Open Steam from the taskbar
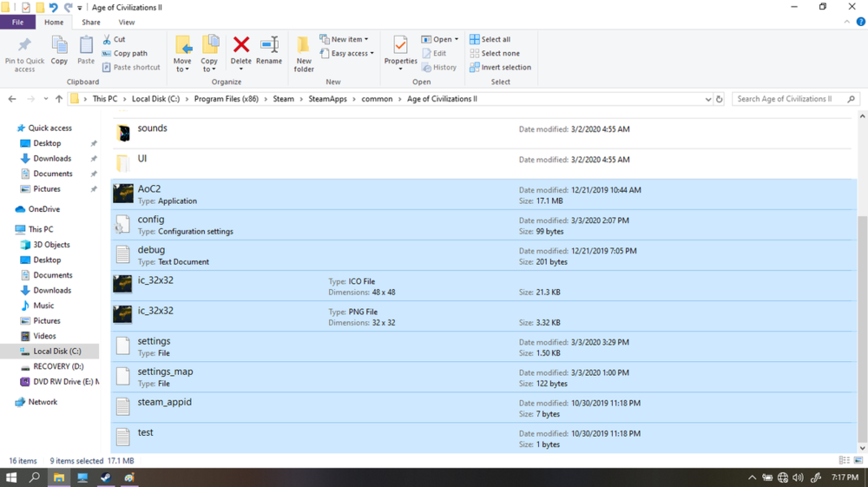The image size is (868, 487). point(106,477)
